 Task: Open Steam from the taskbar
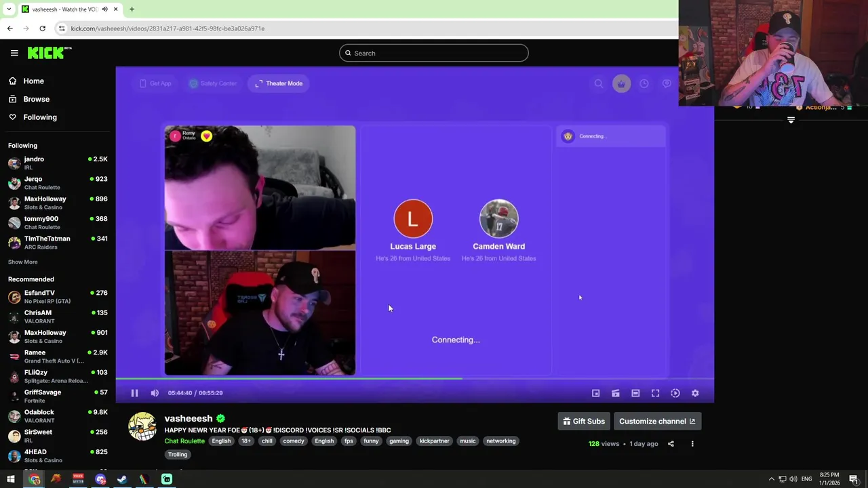(x=122, y=479)
